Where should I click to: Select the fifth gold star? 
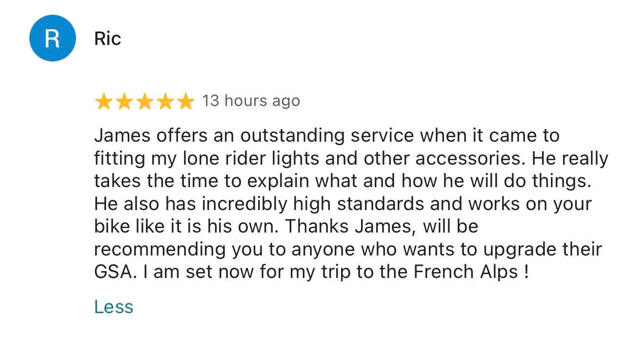click(x=186, y=101)
